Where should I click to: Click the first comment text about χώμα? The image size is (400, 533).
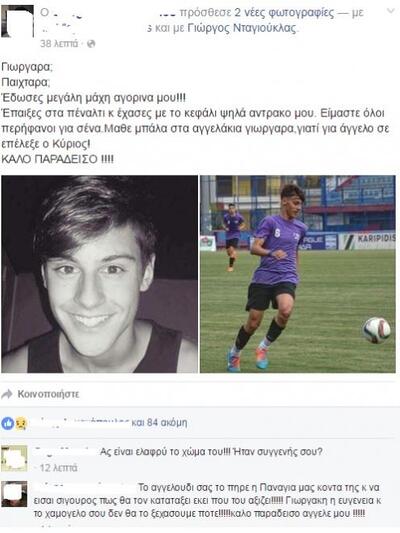[211, 452]
